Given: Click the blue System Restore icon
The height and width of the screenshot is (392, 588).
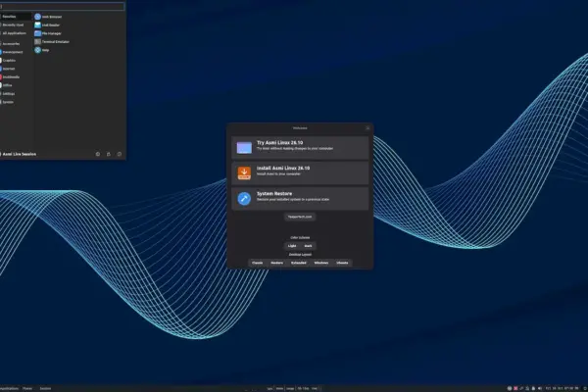Looking at the screenshot, I should [x=244, y=198].
